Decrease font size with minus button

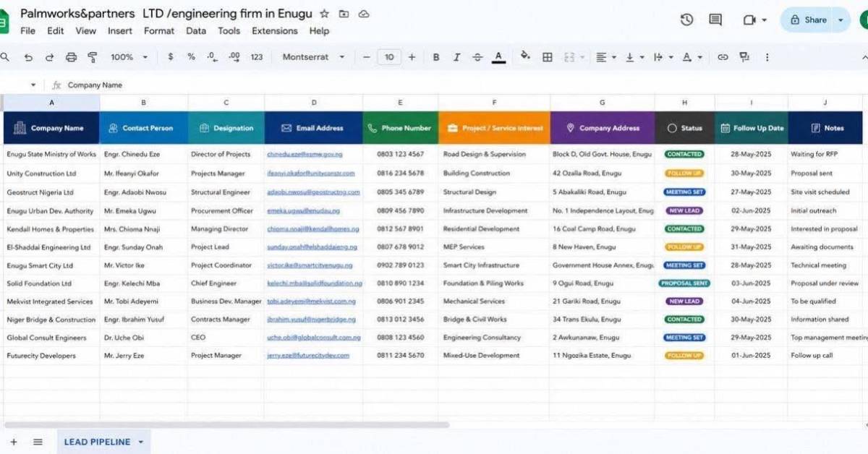pos(367,57)
